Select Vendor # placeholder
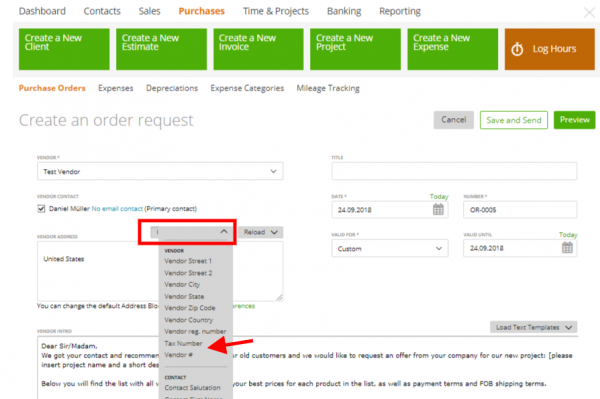Screen dimensions: 600x399 point(178,355)
